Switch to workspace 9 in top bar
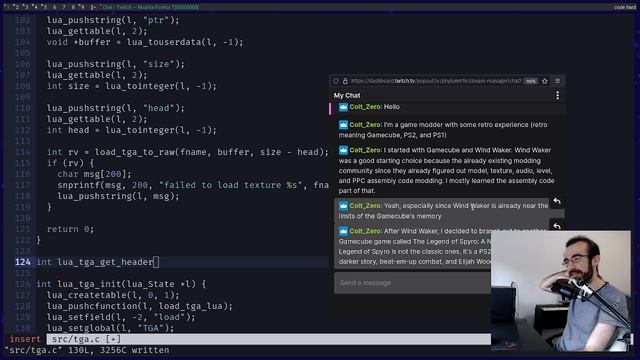The width and height of the screenshot is (640, 360). coord(82,7)
